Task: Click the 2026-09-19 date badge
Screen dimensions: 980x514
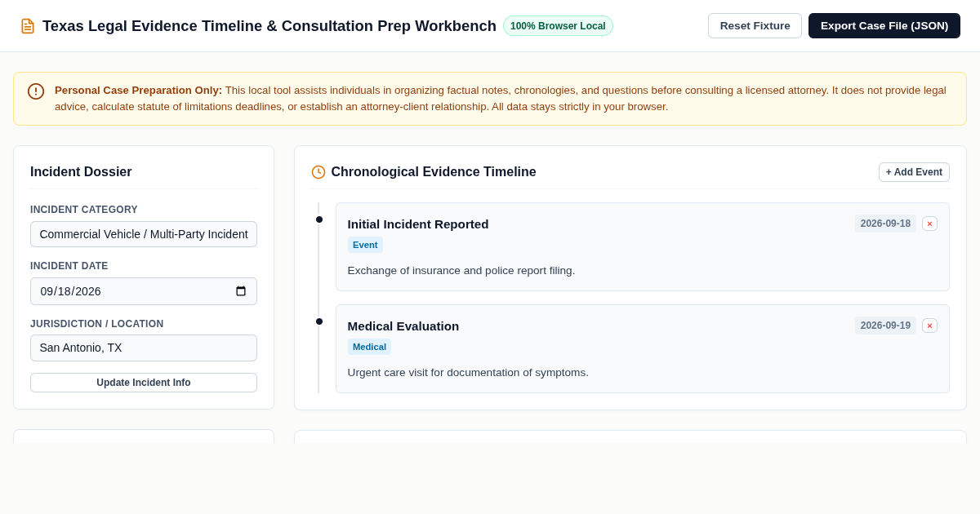Action: click(x=885, y=326)
